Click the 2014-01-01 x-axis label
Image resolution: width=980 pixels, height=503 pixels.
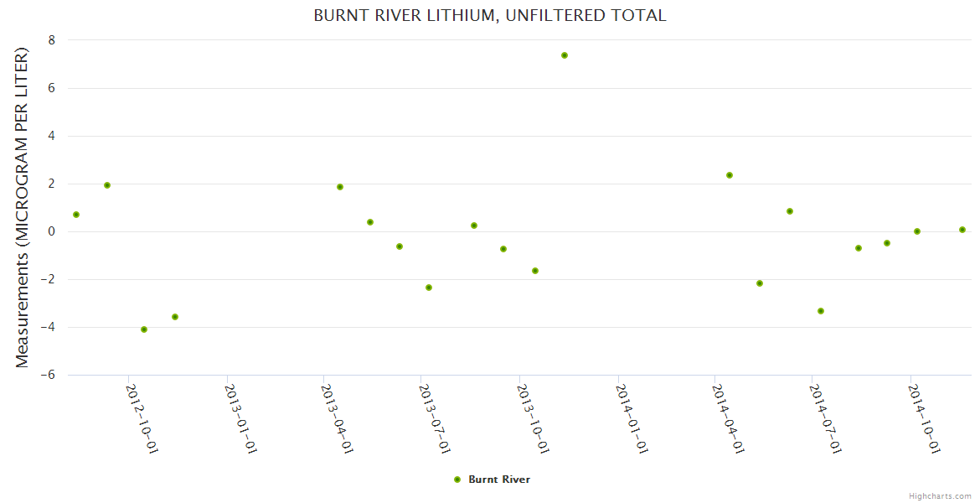[x=632, y=417]
